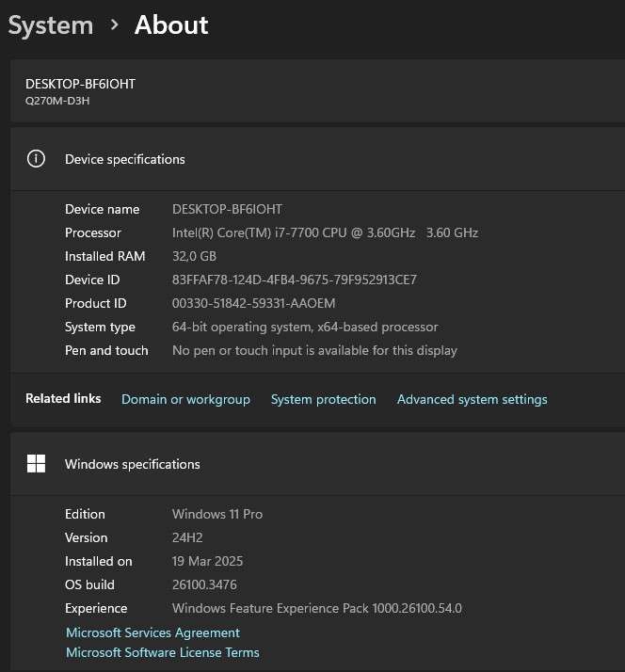Screen dimensions: 625x672
Task: Select the processor value Intel Core i7-7700
Action: [x=325, y=232]
